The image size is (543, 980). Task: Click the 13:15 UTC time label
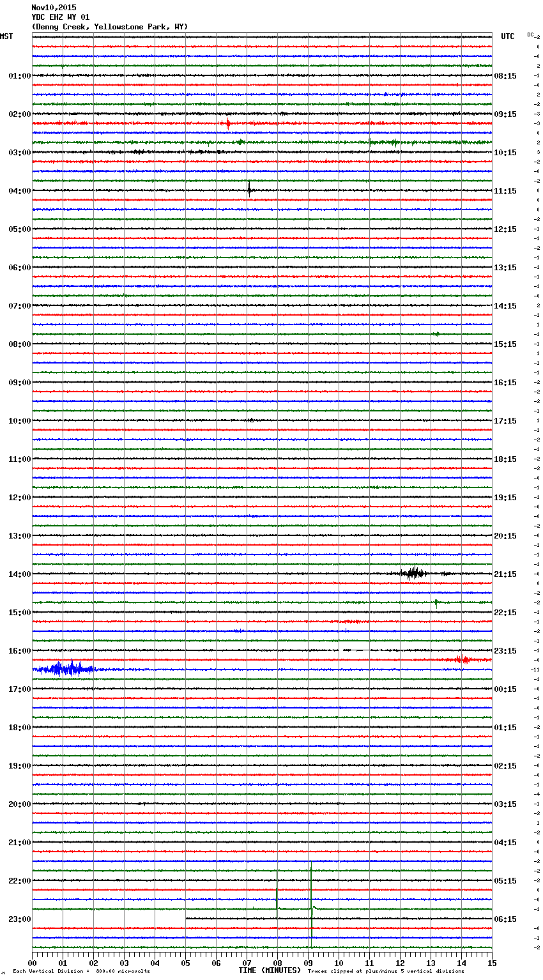(x=505, y=268)
